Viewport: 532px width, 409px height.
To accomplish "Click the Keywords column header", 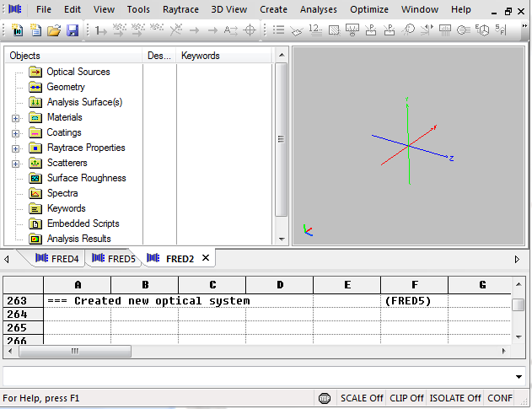I will coord(201,56).
